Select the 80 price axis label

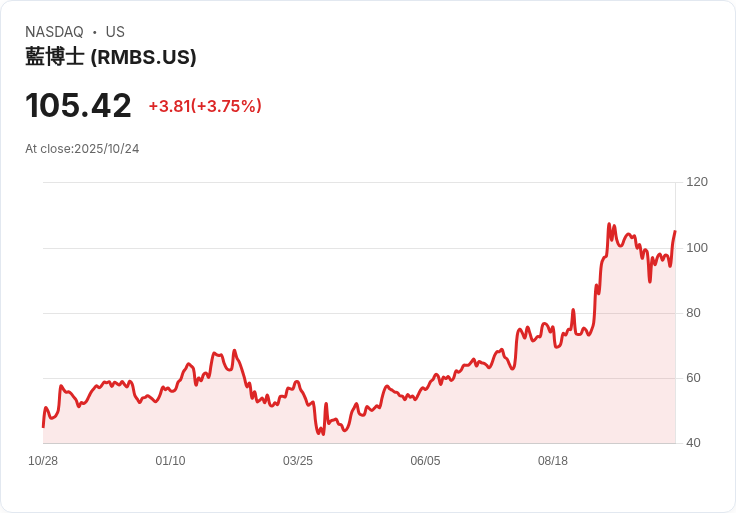694,313
